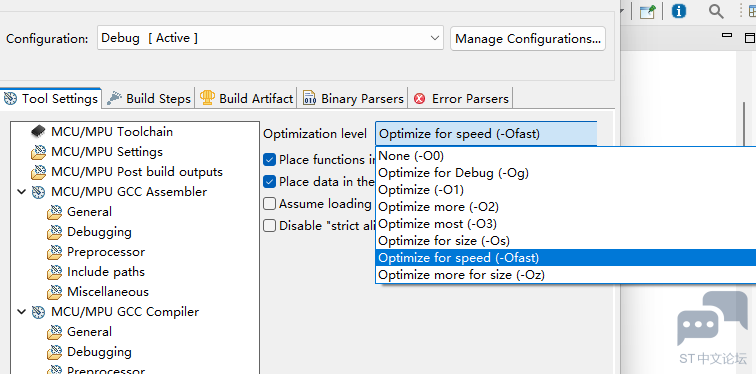Select MCU/MPU Toolchain tree item

coord(112,132)
